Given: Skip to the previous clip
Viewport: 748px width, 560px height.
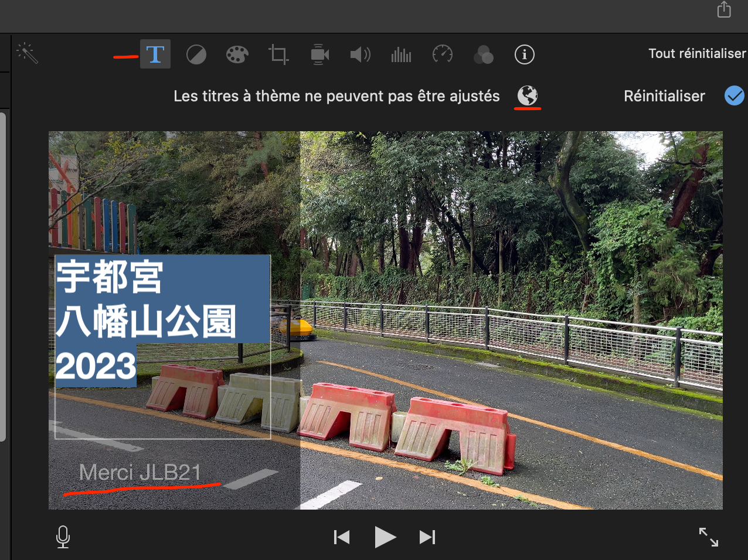Looking at the screenshot, I should [341, 537].
